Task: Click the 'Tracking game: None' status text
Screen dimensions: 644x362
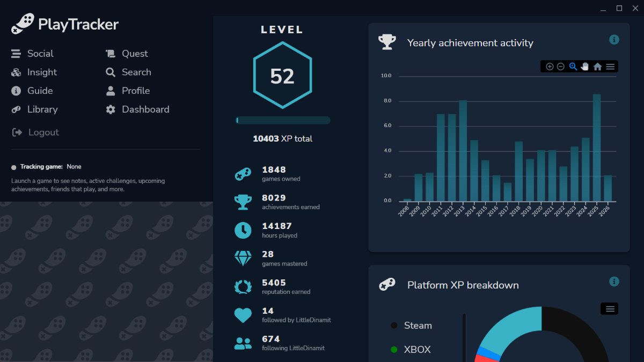Action: pyautogui.click(x=51, y=167)
